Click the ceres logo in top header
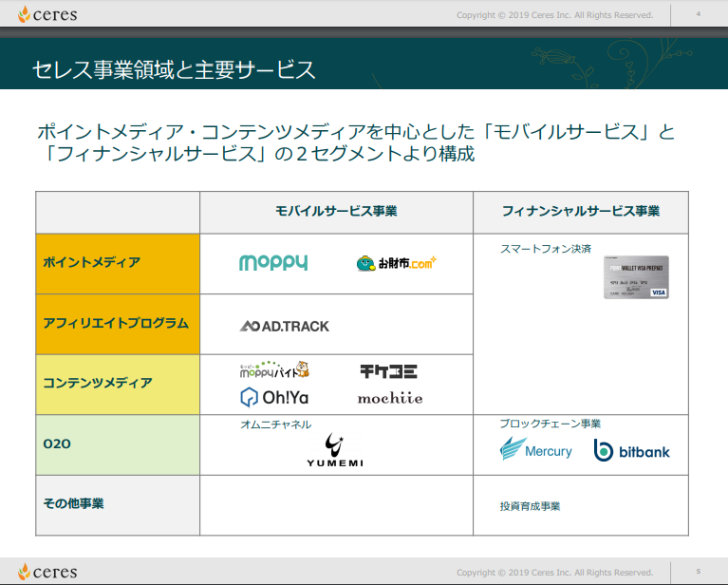The height and width of the screenshot is (585, 728). (x=47, y=14)
